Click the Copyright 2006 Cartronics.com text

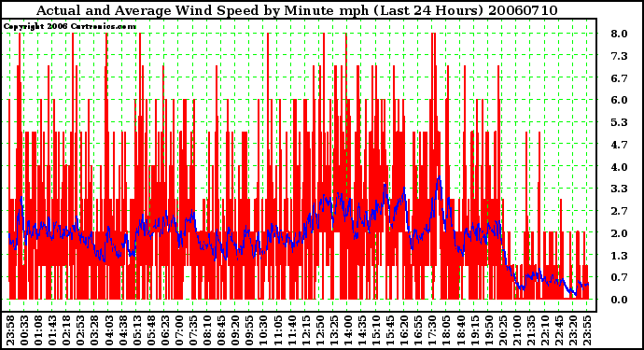click(x=70, y=27)
